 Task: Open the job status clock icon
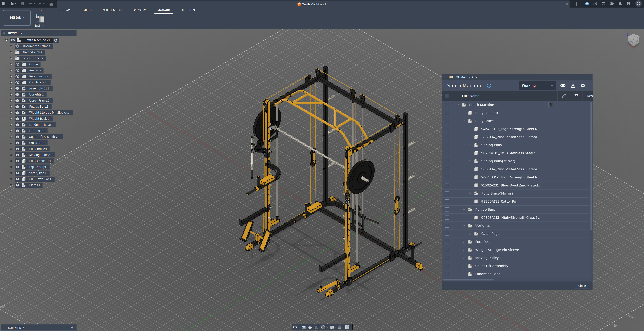click(x=612, y=4)
